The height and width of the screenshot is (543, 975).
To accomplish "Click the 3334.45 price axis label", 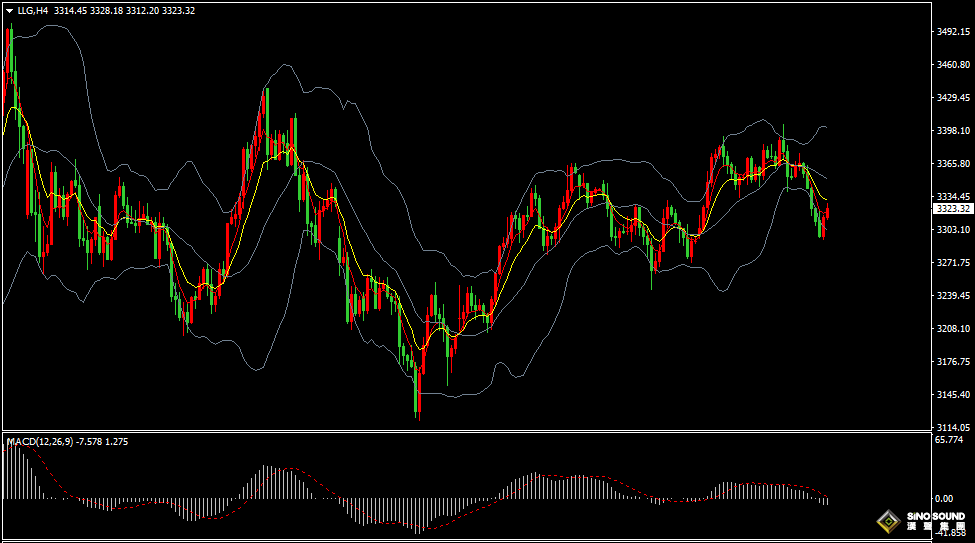I will point(954,196).
